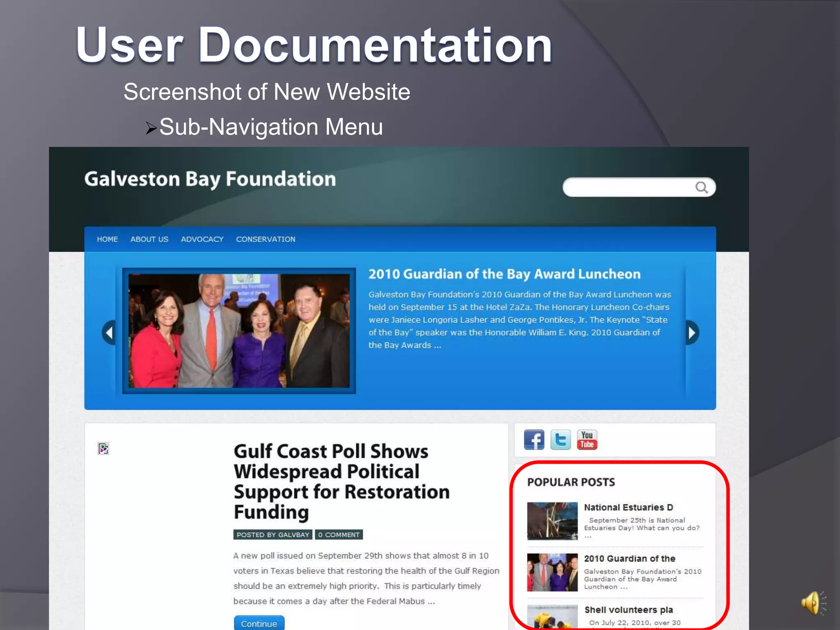Show previous slide with left arrow

coord(109,333)
